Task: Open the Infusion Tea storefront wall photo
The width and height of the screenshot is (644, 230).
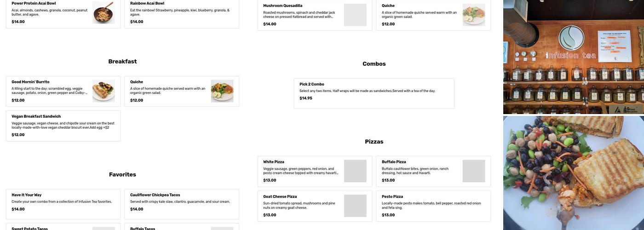Action: (x=573, y=57)
